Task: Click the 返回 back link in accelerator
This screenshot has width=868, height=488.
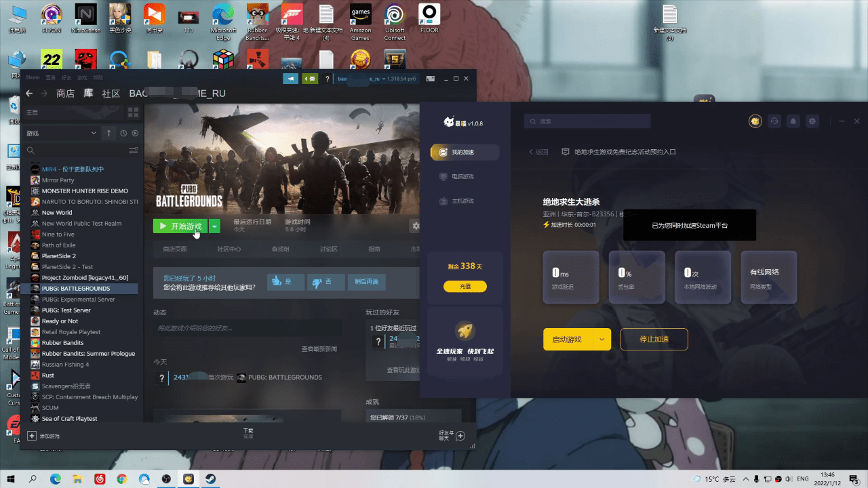Action: click(538, 152)
